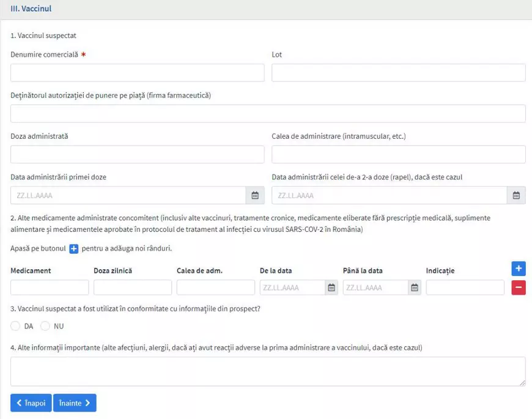Focus the Lot text field
Image resolution: width=532 pixels, height=419 pixels.
pyautogui.click(x=398, y=73)
